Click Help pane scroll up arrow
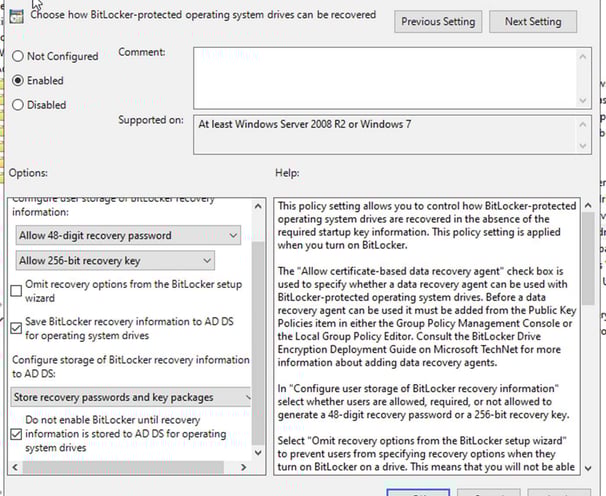The height and width of the screenshot is (496, 606). coord(588,206)
